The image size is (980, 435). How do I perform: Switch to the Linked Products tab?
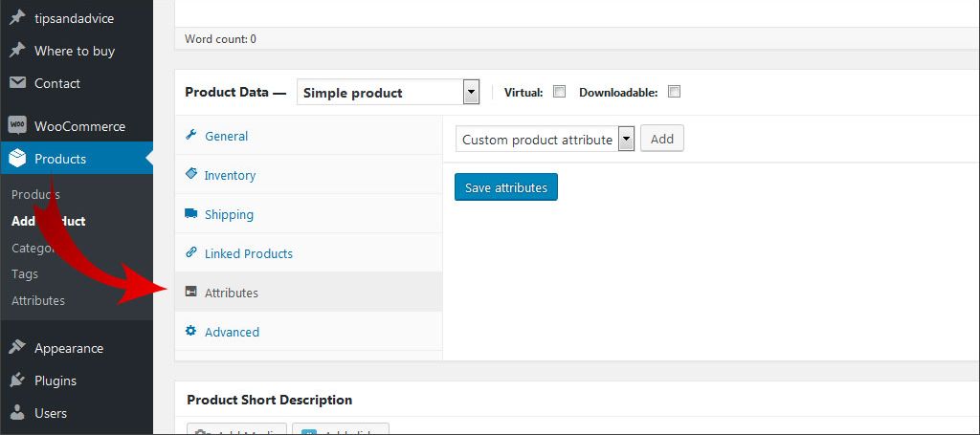coord(248,253)
